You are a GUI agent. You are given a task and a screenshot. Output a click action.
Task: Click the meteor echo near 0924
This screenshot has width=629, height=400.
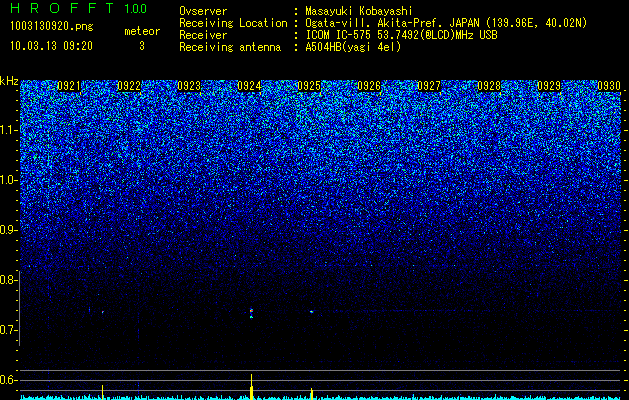[x=252, y=313]
